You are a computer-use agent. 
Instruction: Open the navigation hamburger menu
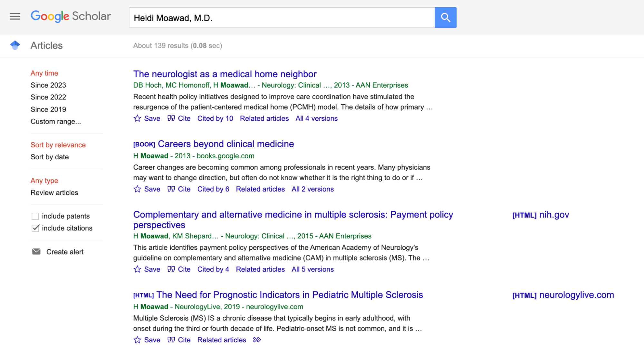(14, 17)
